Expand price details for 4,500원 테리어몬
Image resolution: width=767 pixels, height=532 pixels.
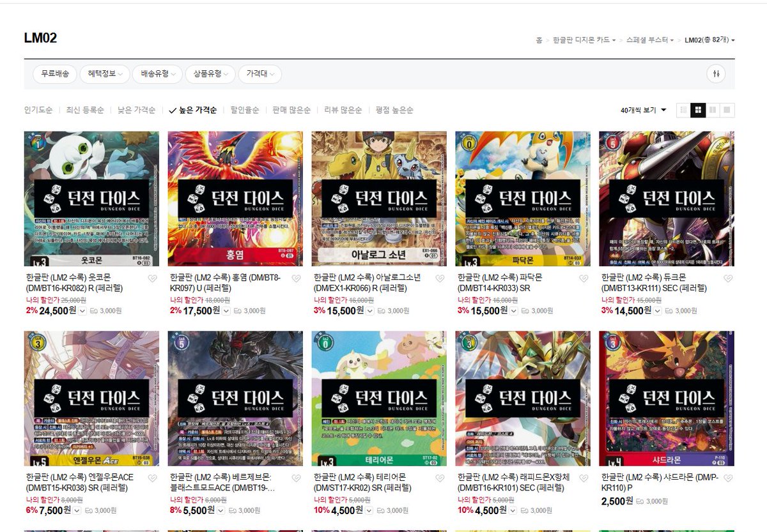(369, 511)
